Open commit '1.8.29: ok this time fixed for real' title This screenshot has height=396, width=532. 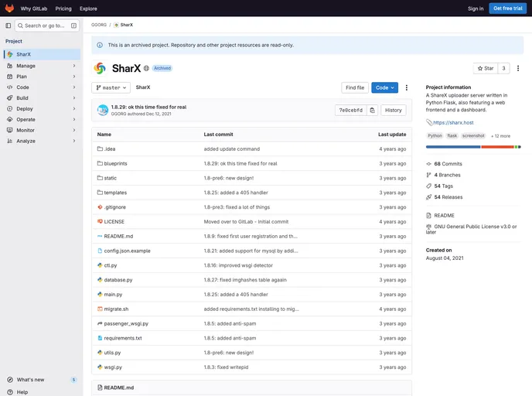(148, 107)
